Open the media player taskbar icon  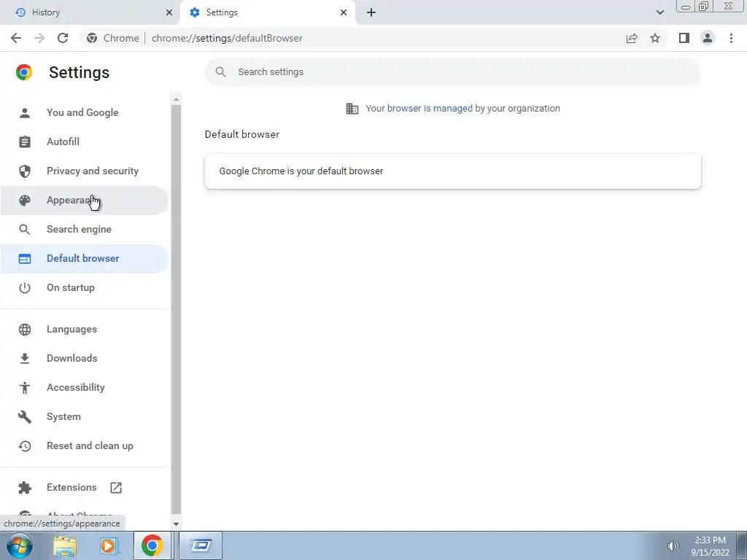tap(109, 545)
